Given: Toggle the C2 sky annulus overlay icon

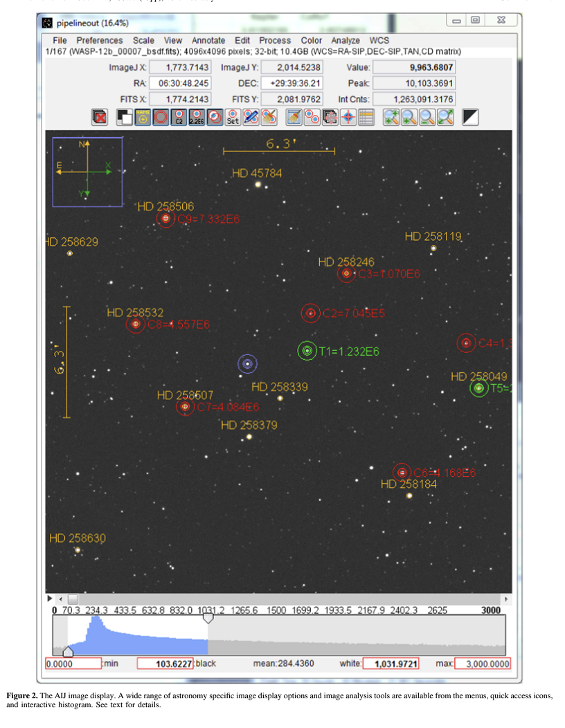Looking at the screenshot, I should (179, 118).
